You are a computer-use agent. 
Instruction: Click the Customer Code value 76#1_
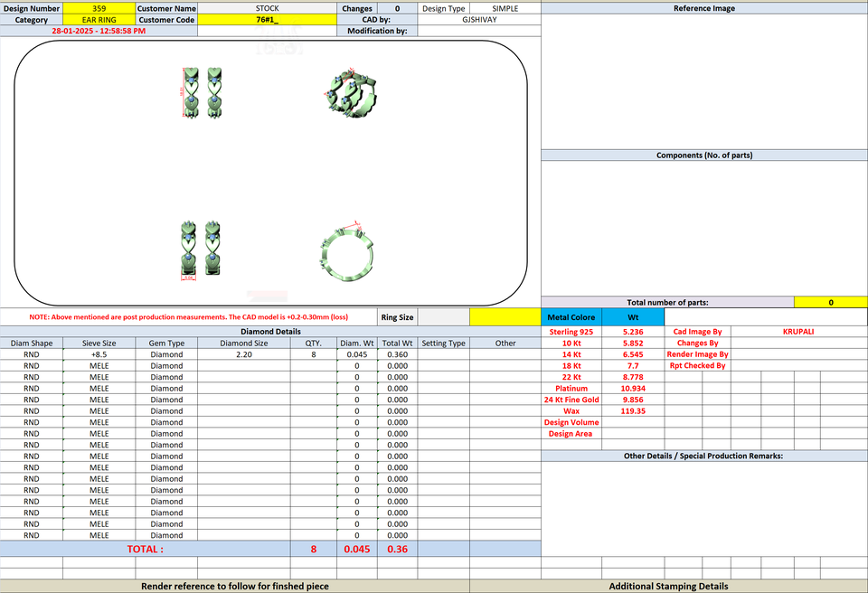268,19
